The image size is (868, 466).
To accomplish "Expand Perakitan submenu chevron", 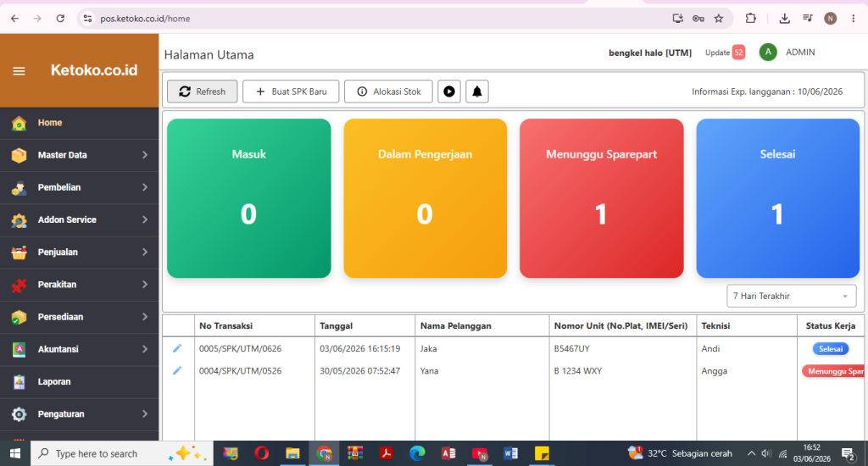I will (145, 285).
